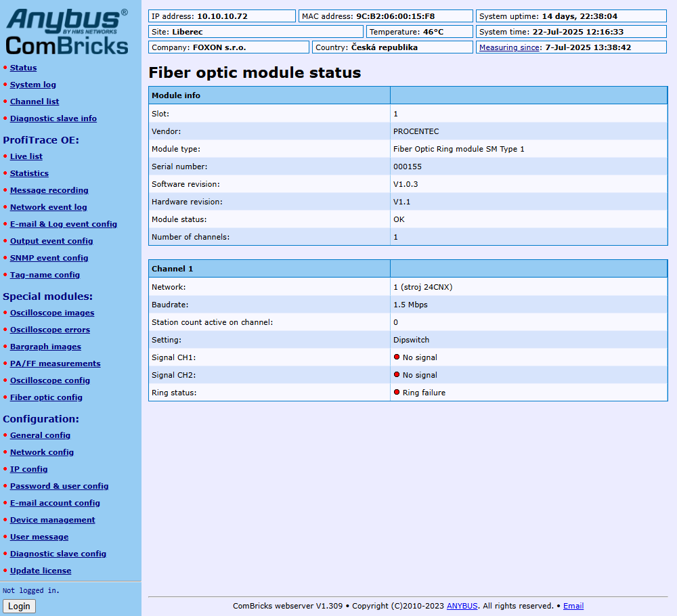677x616 pixels.
Task: Click red status dot for Ring status
Action: point(397,393)
